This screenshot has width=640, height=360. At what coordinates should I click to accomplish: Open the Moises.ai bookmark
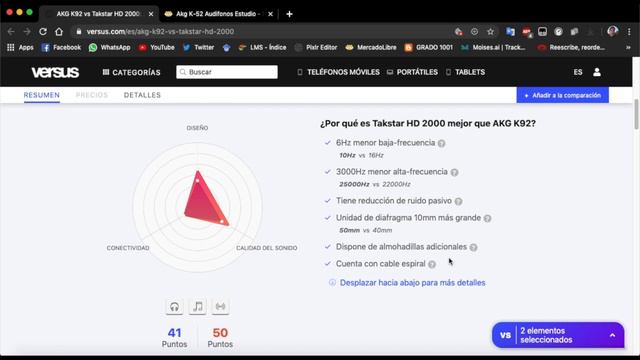coord(493,47)
